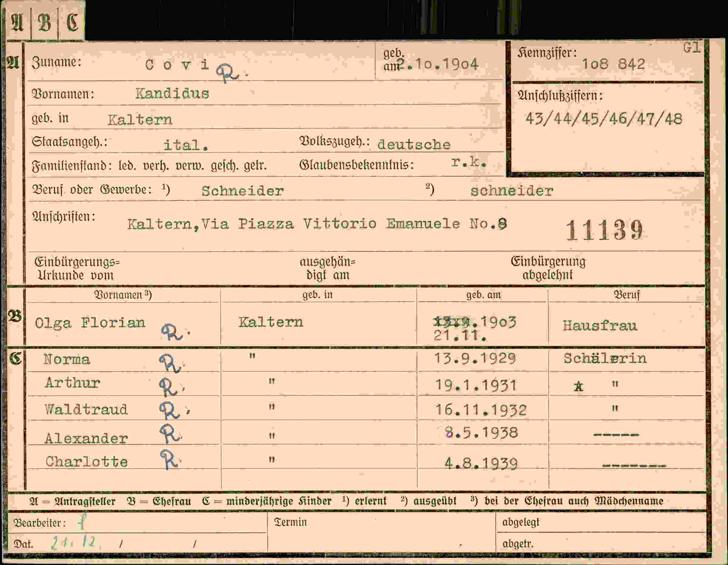Click the 'Familienstand' label
Screen dimensions: 728x565
tap(72, 165)
